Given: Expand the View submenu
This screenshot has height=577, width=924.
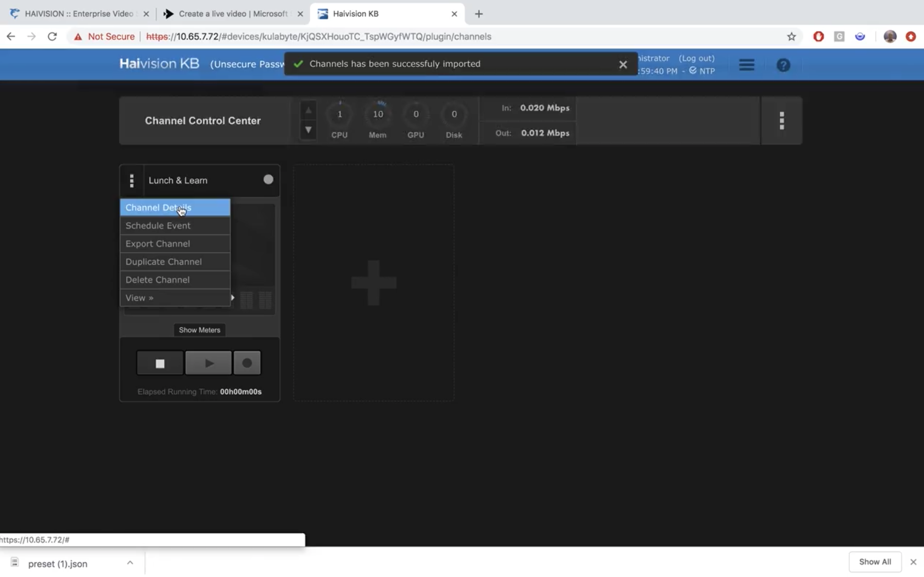Looking at the screenshot, I should click(x=175, y=298).
